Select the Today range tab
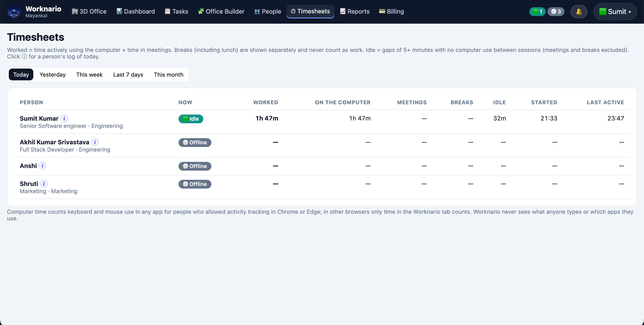Screen dimensions: 644x325 click(x=21, y=74)
